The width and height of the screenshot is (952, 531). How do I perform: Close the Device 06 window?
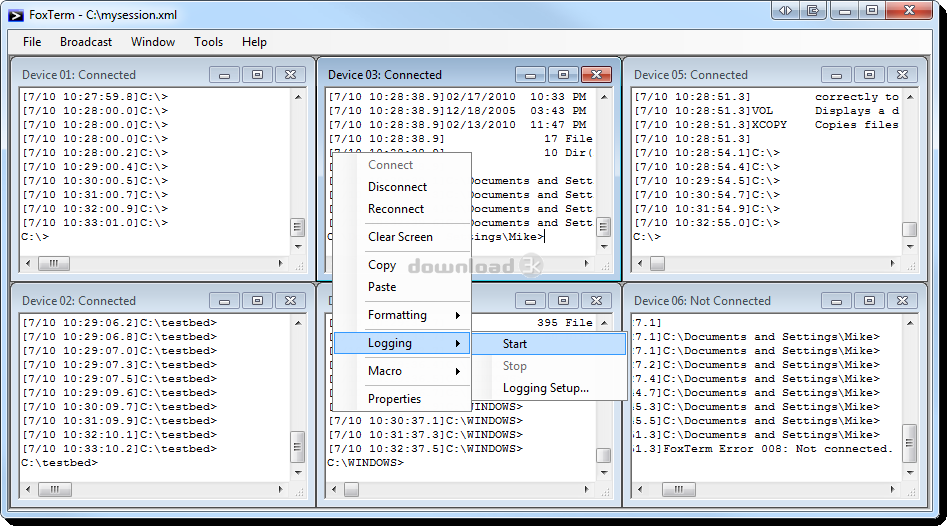[x=902, y=300]
